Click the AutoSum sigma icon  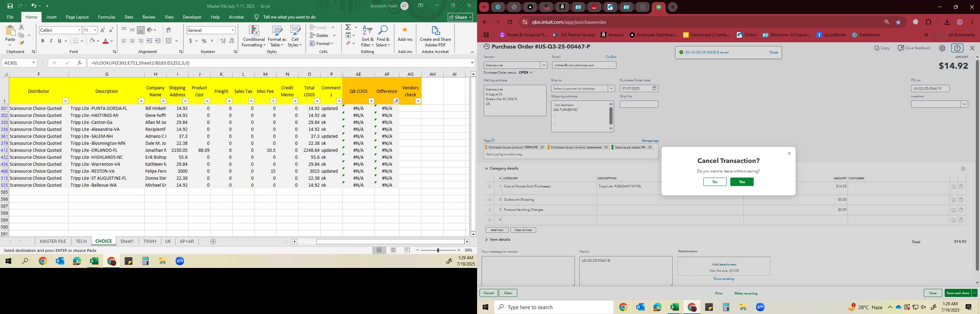coord(348,27)
